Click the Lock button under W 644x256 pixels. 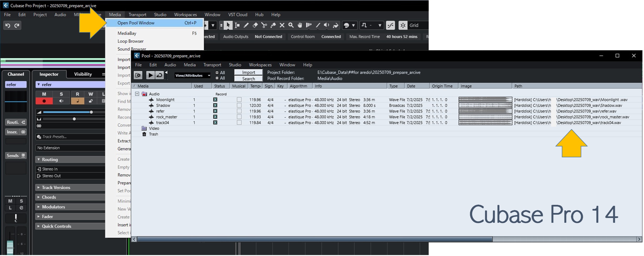[91, 101]
